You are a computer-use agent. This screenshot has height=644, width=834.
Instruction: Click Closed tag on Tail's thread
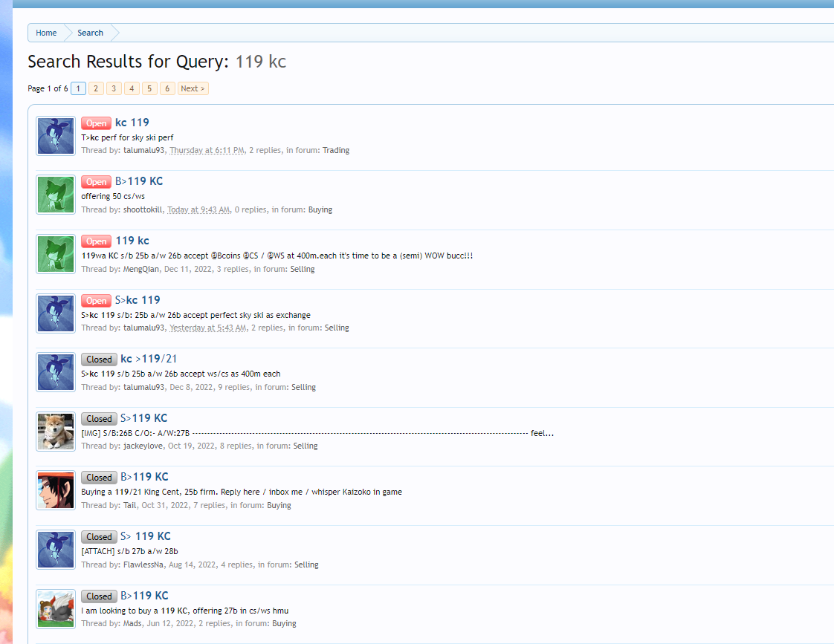[x=99, y=478]
